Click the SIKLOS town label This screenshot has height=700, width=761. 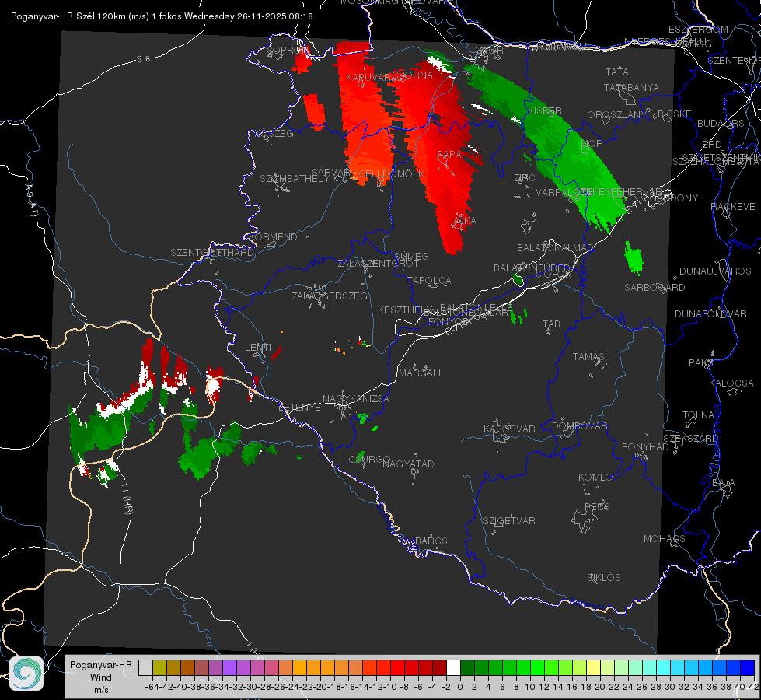pos(603,578)
